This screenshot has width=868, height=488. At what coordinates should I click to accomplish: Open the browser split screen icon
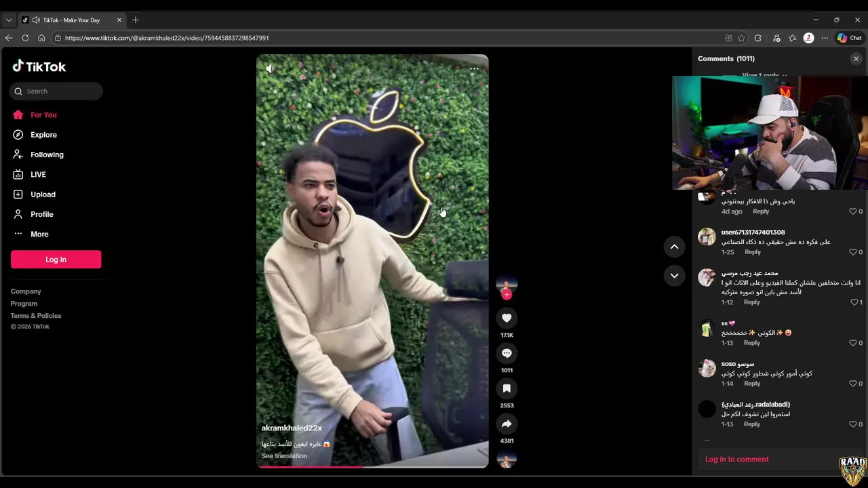tap(728, 38)
